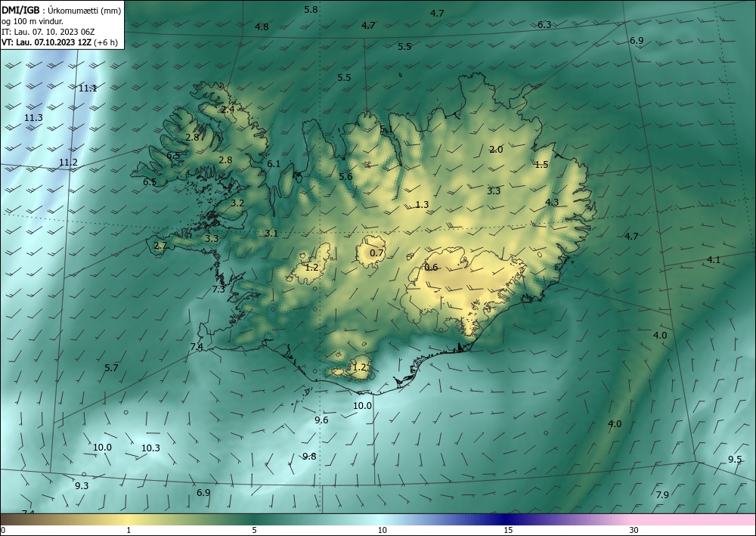Image resolution: width=756 pixels, height=536 pixels.
Task: Click the 9.8 value label
Action: tap(309, 457)
